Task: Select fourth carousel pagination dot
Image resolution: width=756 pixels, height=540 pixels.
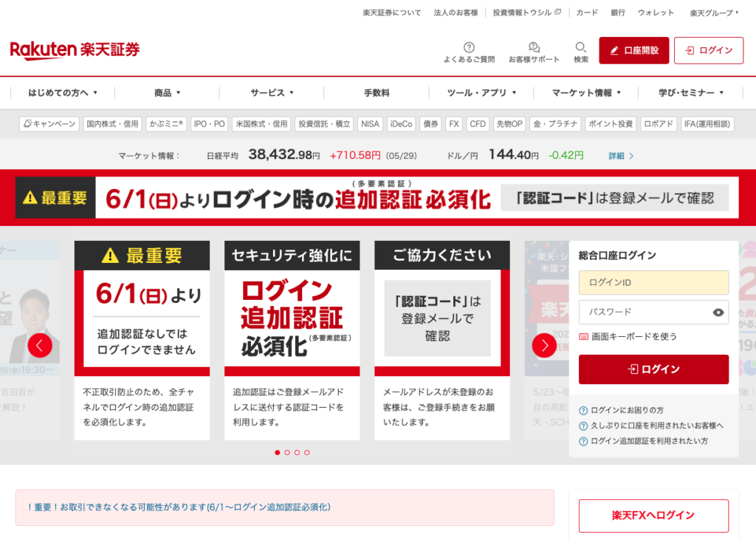Action: point(307,452)
